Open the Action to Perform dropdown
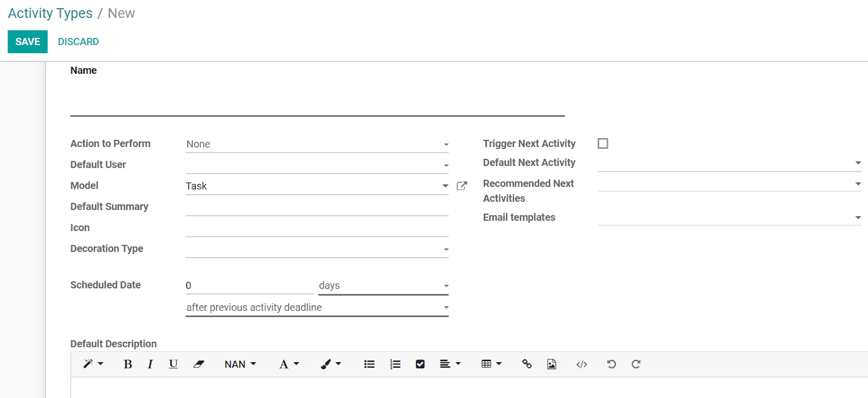The height and width of the screenshot is (398, 868). point(317,144)
